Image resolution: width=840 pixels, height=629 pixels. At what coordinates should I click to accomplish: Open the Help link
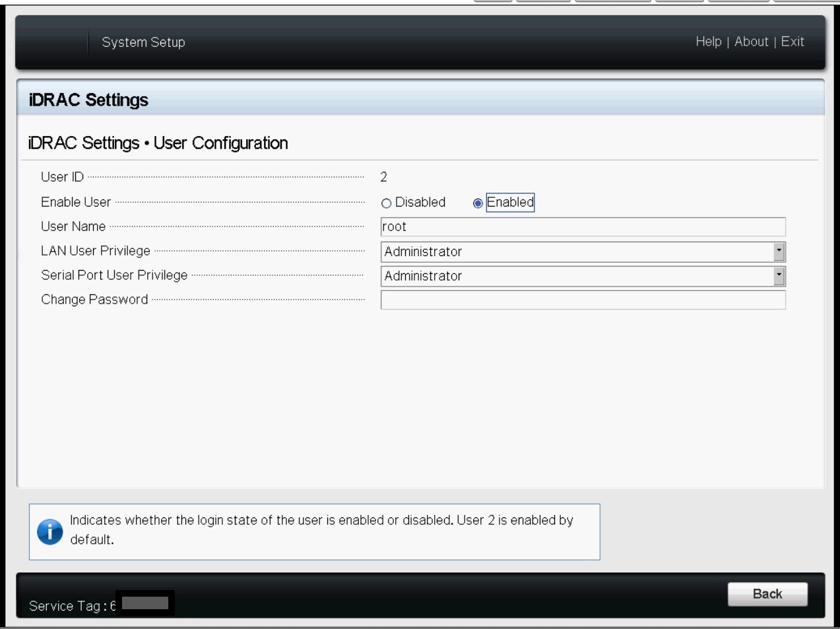pos(709,42)
